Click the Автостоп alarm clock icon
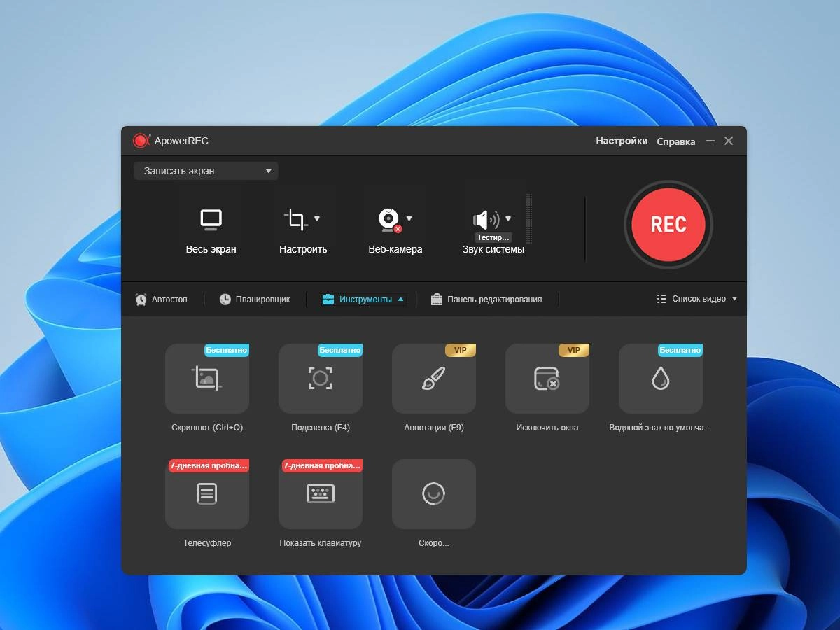The height and width of the screenshot is (630, 840). (x=141, y=300)
